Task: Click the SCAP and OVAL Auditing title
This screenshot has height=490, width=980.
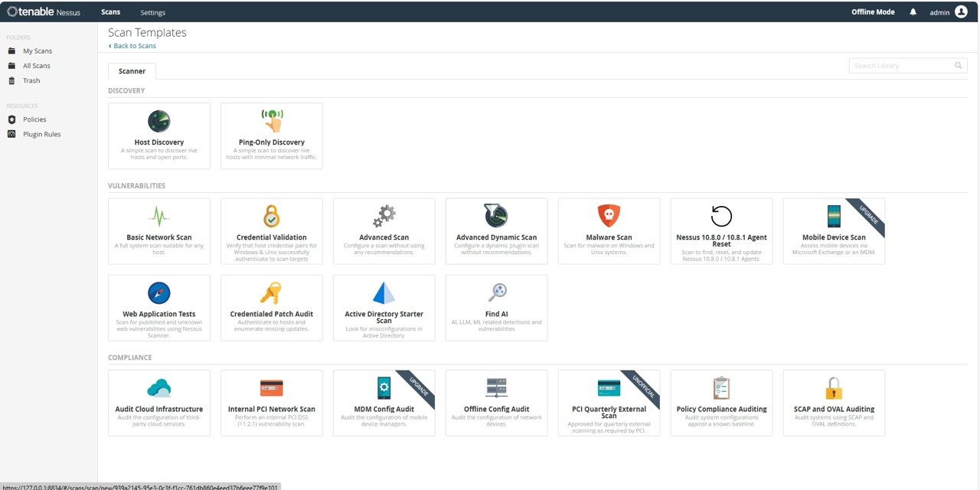Action: coord(834,409)
